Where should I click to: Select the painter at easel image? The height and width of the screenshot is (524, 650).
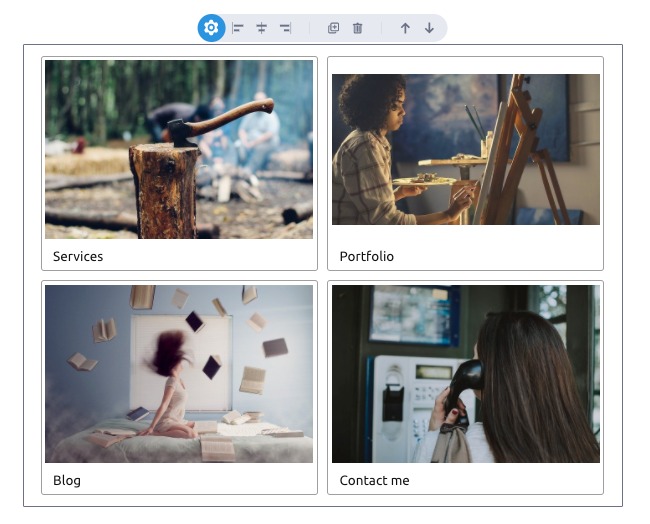pos(465,149)
